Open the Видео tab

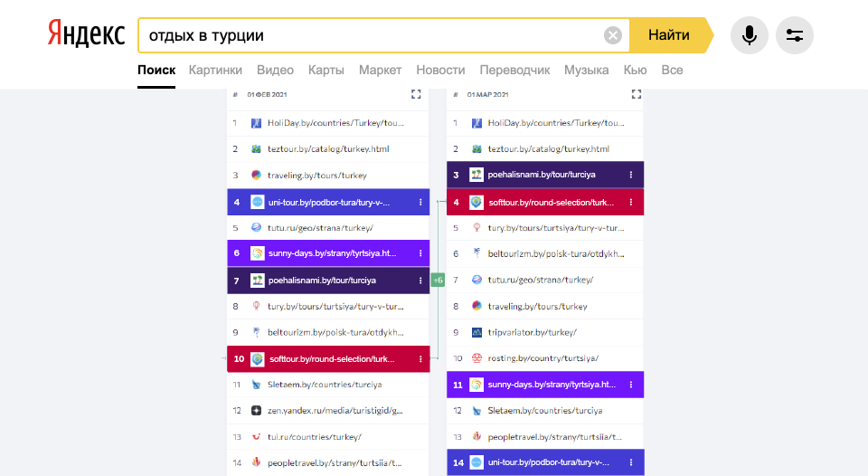275,71
